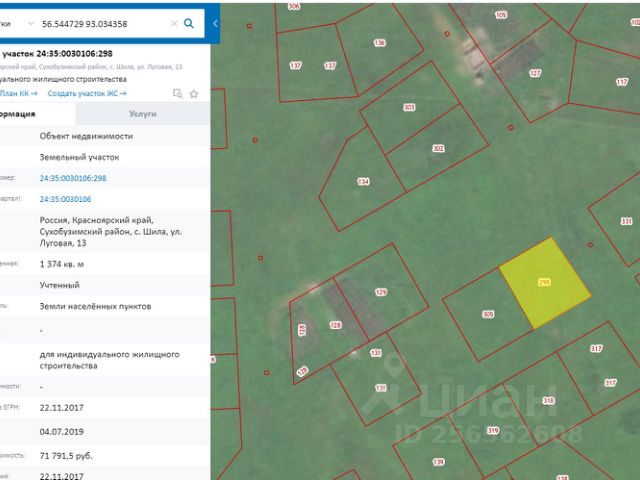Select parcel 318 on the map
The image size is (640, 480).
click(548, 400)
